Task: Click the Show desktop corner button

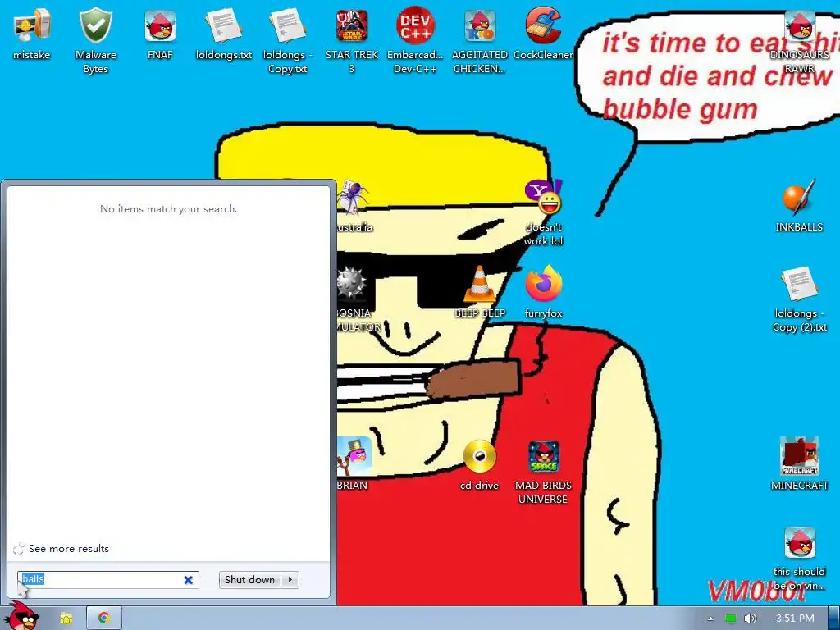Action: click(833, 619)
